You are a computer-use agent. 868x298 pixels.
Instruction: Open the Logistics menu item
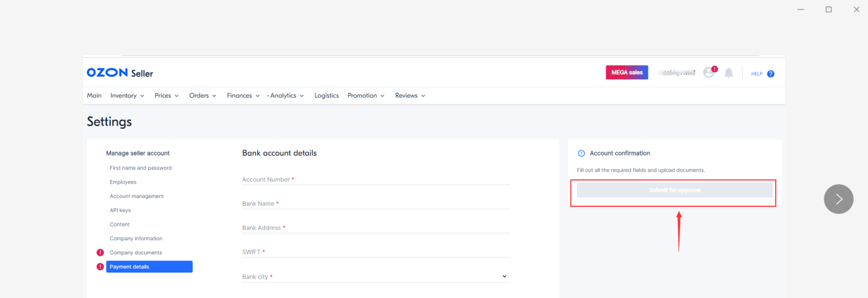pyautogui.click(x=326, y=96)
